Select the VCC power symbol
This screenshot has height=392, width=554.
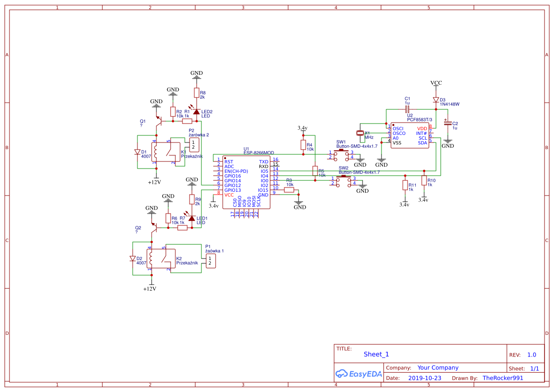(x=436, y=83)
